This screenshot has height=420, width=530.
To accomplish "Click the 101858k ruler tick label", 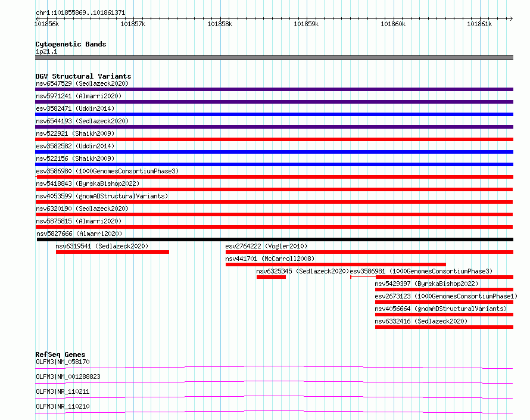I will click(220, 24).
